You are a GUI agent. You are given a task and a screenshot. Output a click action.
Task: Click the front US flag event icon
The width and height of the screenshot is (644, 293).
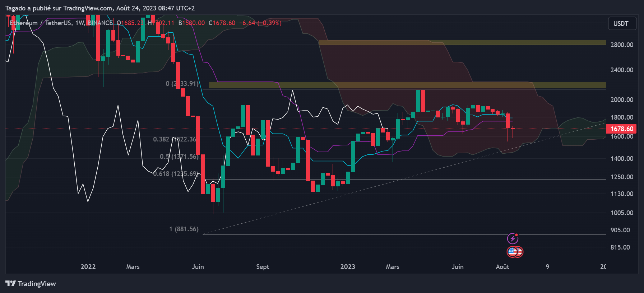513,252
